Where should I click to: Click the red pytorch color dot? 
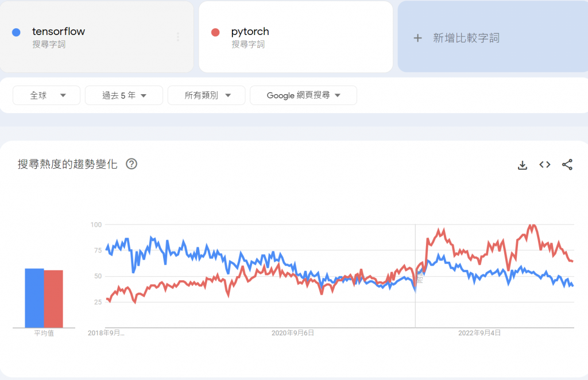tap(216, 32)
